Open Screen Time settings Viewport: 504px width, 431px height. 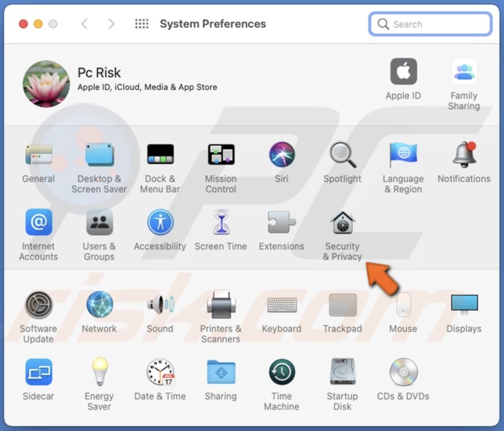click(221, 223)
